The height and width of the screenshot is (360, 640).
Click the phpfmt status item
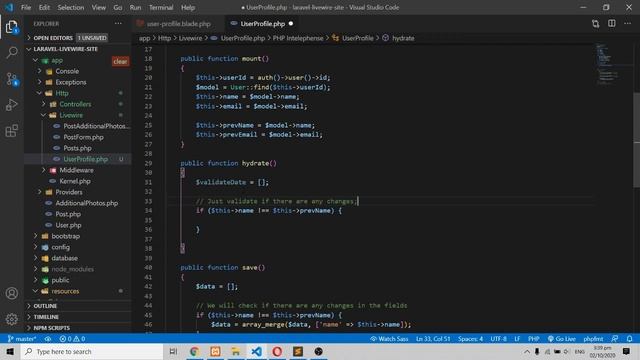coord(593,339)
